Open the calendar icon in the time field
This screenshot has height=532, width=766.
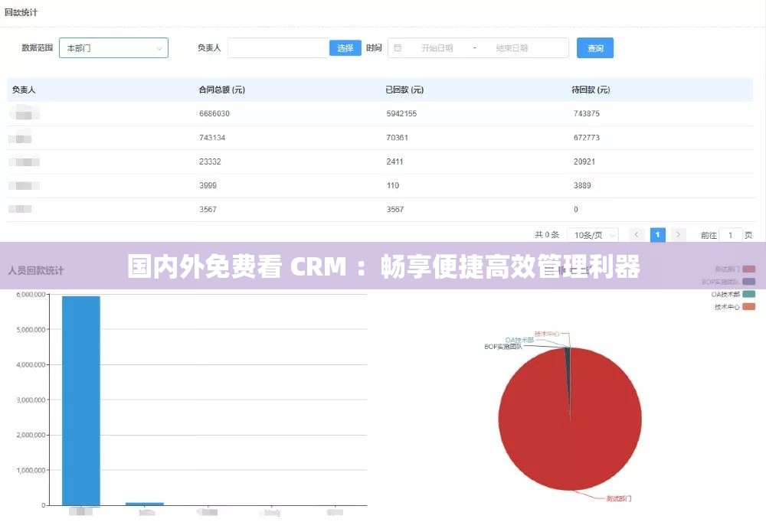pos(398,47)
